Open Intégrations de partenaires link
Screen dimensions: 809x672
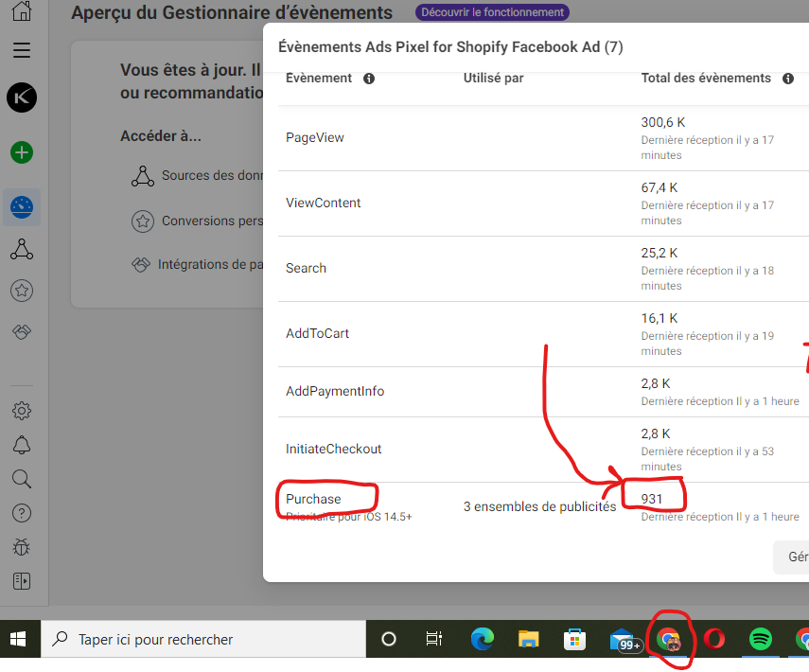point(198,265)
